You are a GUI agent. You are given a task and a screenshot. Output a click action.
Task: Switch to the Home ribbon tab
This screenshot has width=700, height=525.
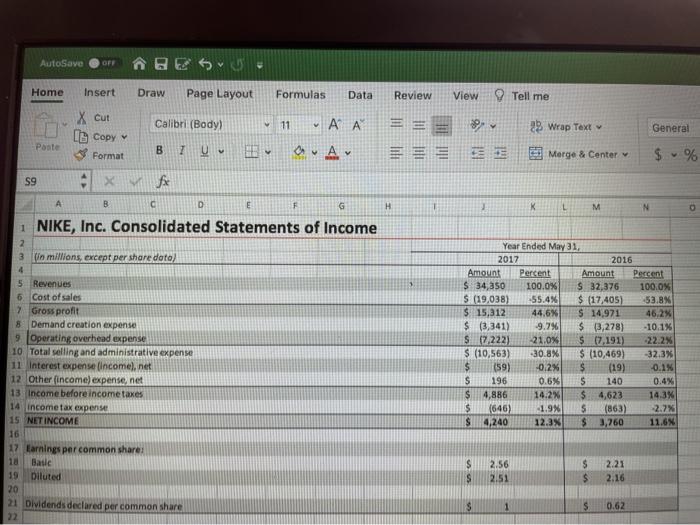click(47, 92)
